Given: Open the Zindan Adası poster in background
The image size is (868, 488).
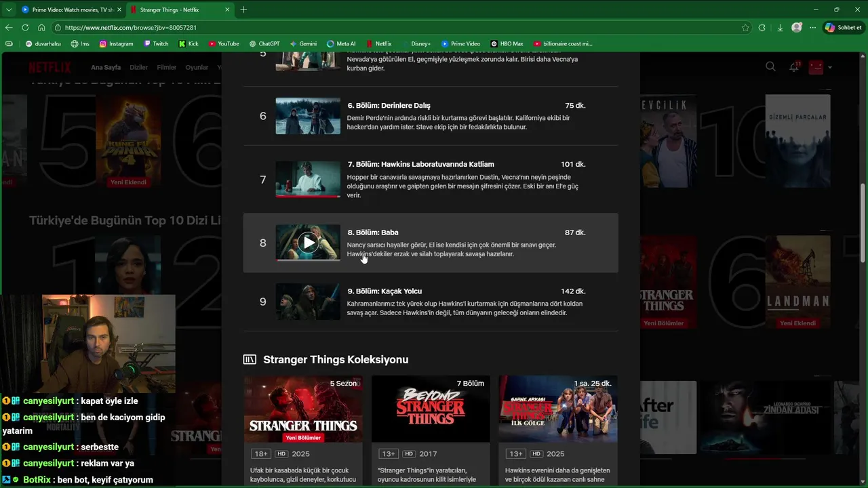Looking at the screenshot, I should click(766, 417).
